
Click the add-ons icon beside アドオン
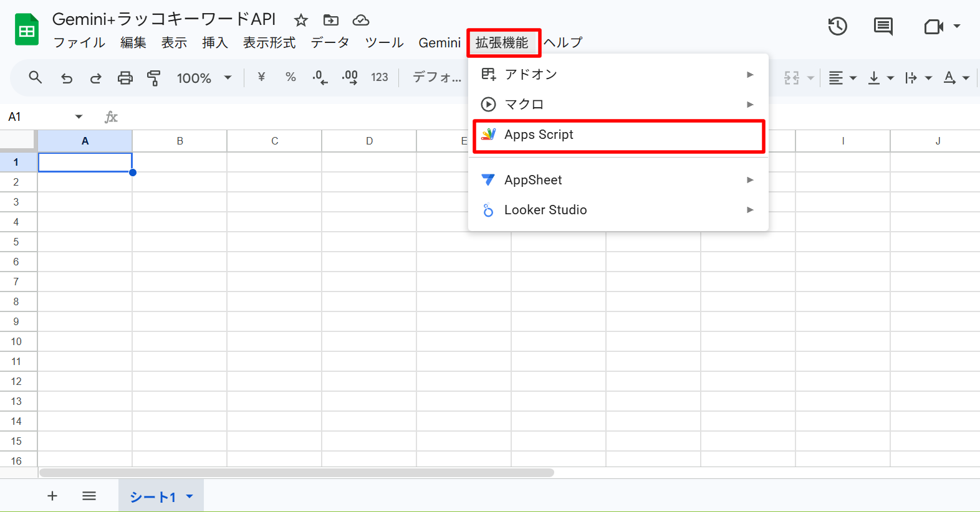(x=488, y=74)
